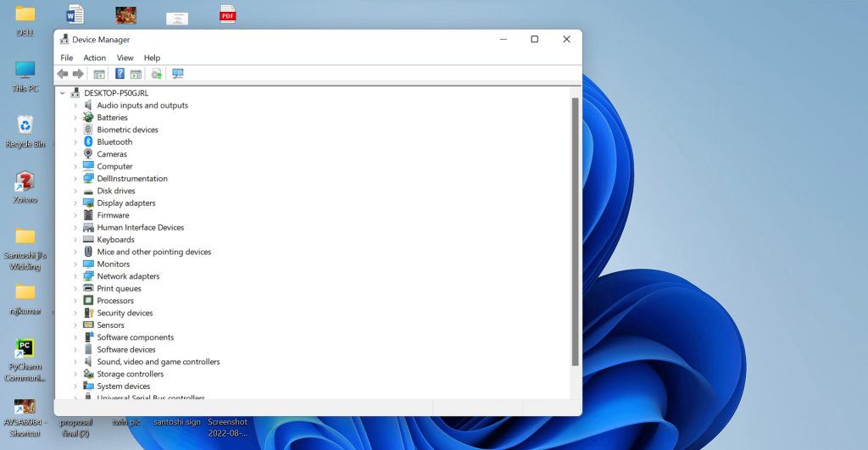Select the Santoshi ji's Wedding folder
868x450 pixels.
coord(25,249)
